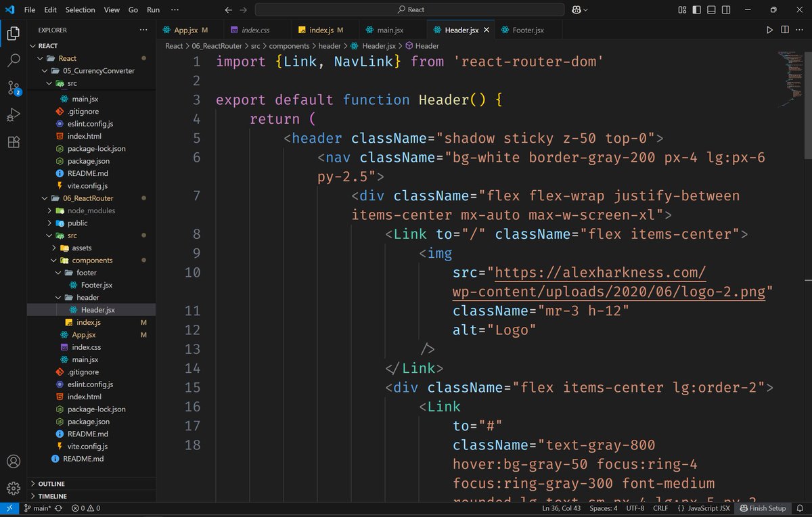Switch to the Footer.jsx tab
Image resolution: width=812 pixels, height=517 pixels.
click(528, 30)
